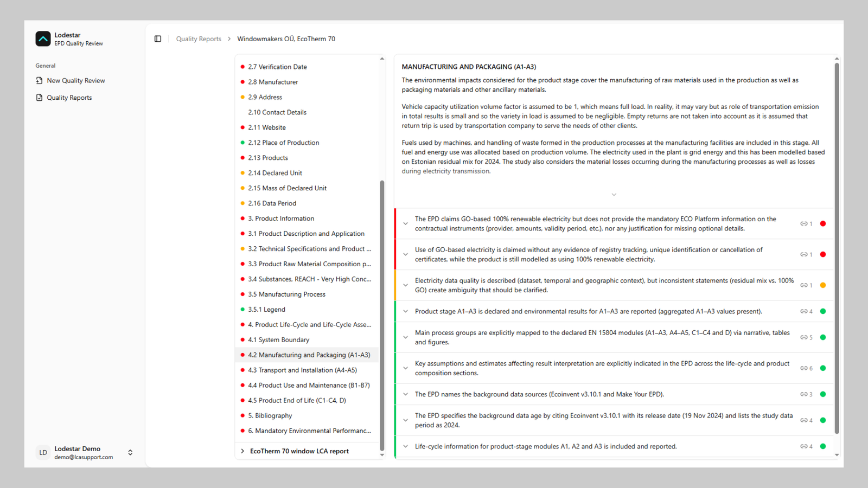
Task: Expand the first finding about GO-based electricity
Action: pyautogui.click(x=405, y=223)
